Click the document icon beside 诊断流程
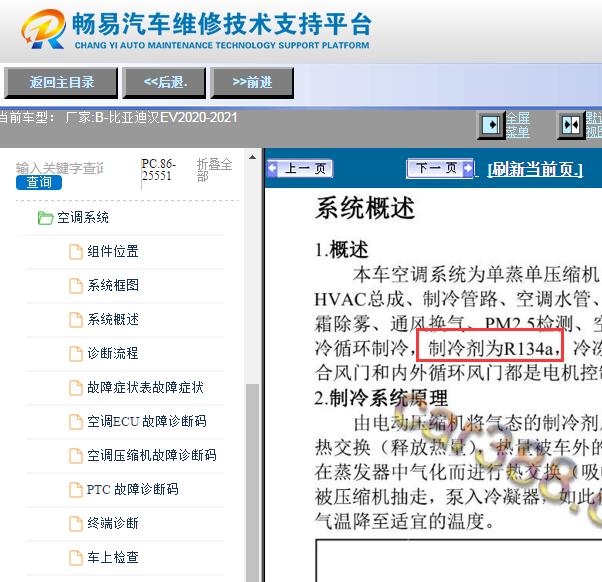This screenshot has height=582, width=602. (76, 354)
